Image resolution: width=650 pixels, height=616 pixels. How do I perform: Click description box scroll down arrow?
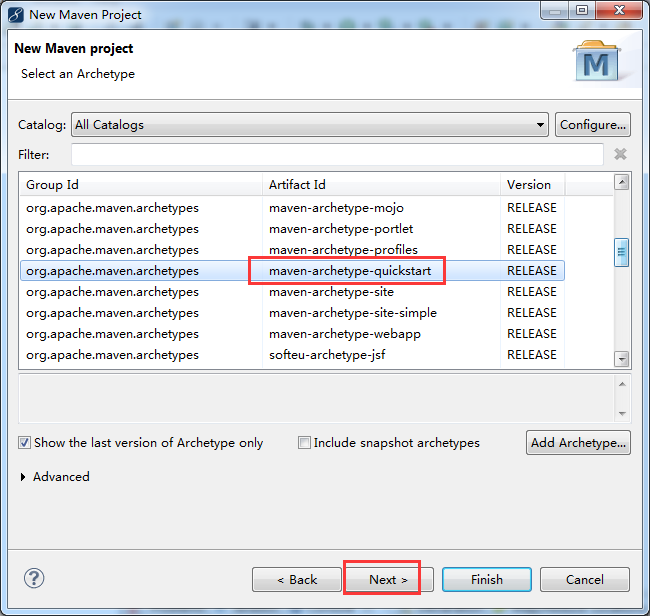pyautogui.click(x=622, y=413)
